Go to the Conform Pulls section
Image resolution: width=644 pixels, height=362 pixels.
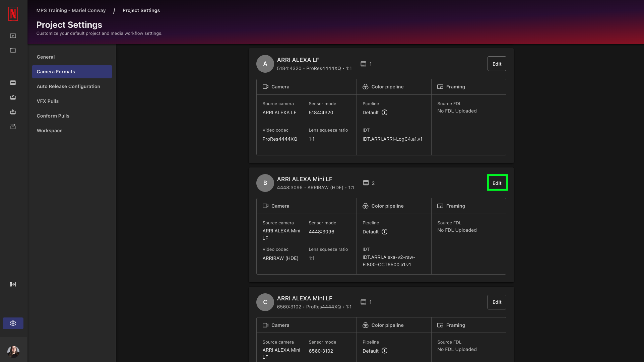(72, 116)
